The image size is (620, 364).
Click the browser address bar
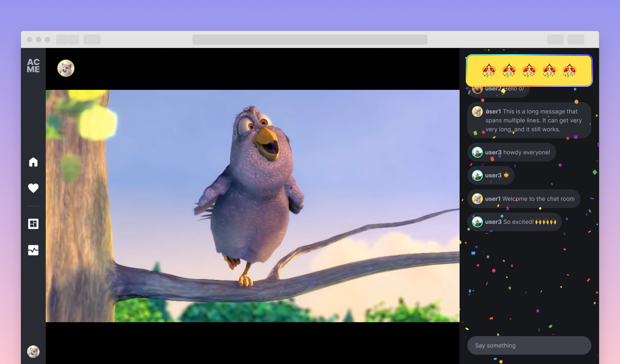[x=310, y=39]
